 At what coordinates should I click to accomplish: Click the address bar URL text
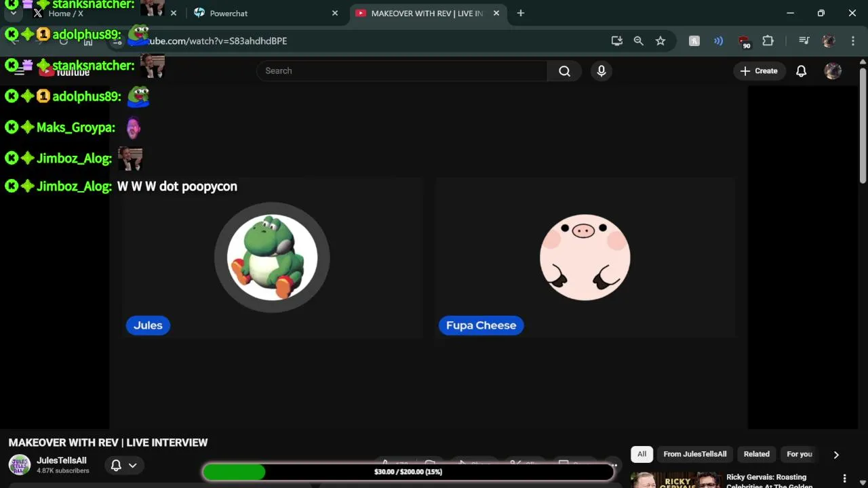(217, 41)
